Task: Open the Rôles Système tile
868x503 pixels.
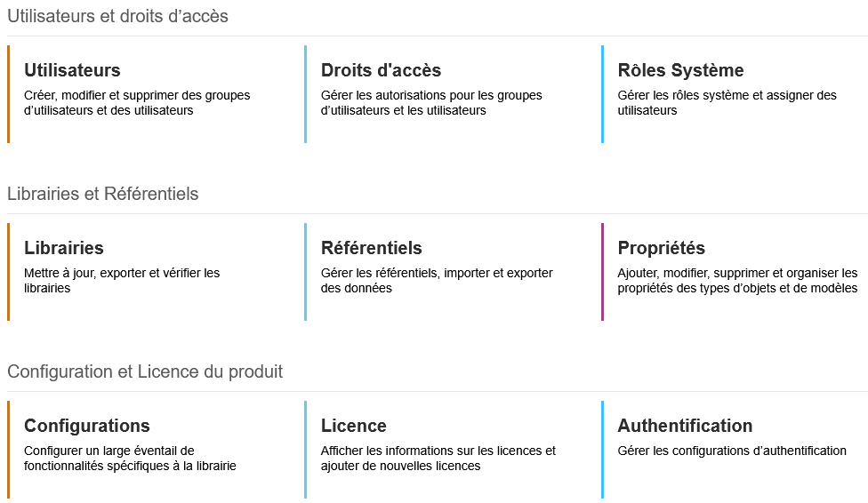Action: (x=680, y=70)
